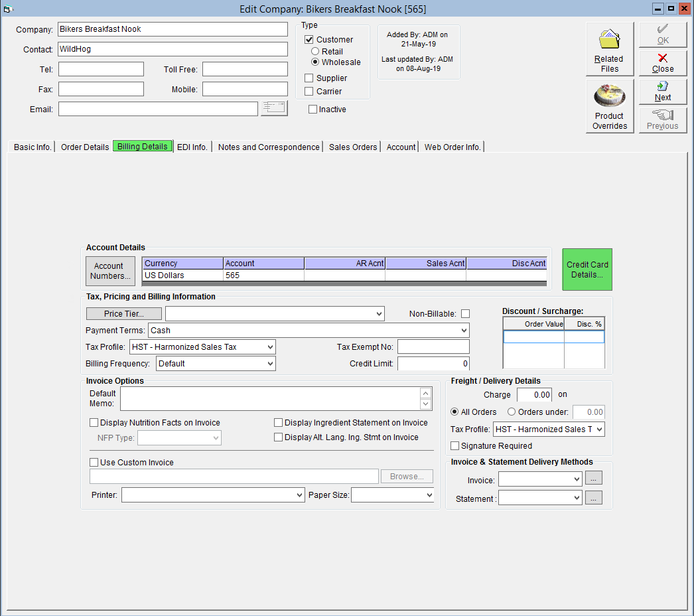
Task: Click the Freight Charge amount field
Action: (534, 394)
